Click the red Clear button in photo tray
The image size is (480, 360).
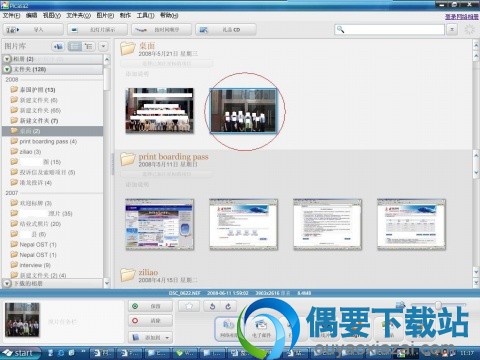tap(150, 321)
